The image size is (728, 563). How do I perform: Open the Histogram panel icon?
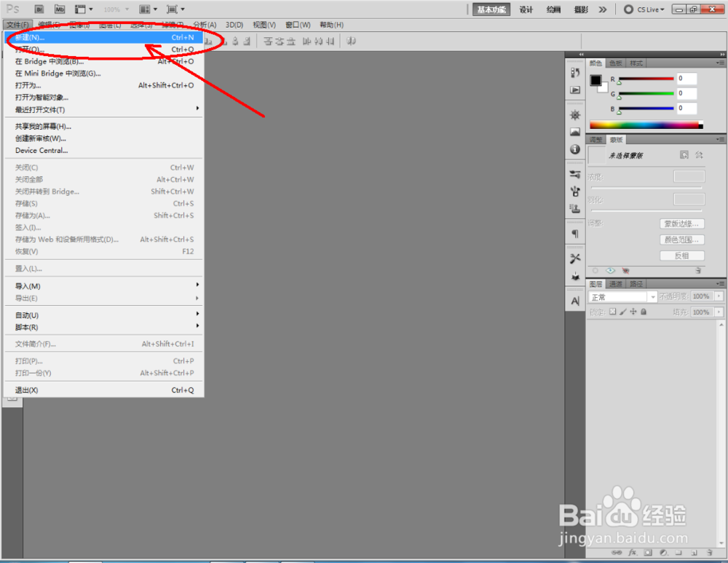coord(575,132)
